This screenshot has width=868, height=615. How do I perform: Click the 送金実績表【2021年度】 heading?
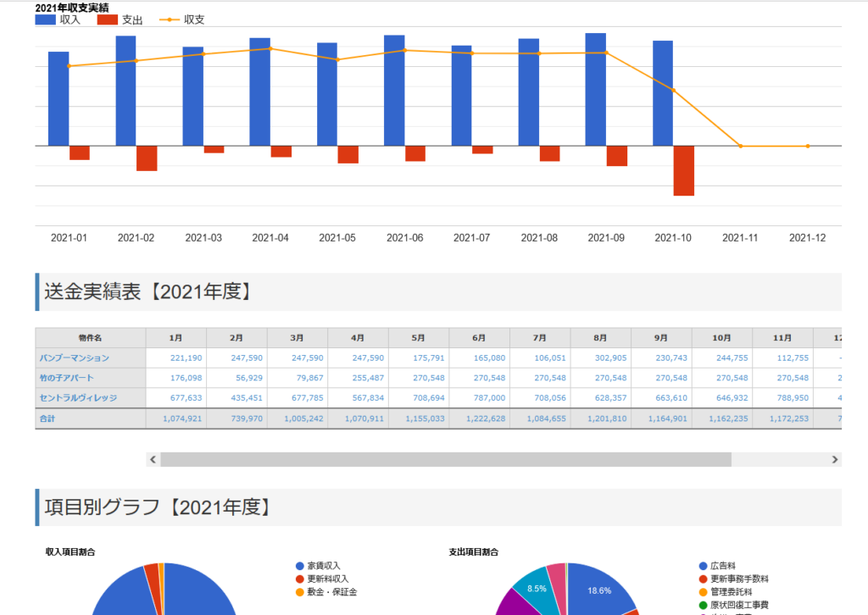pyautogui.click(x=148, y=291)
